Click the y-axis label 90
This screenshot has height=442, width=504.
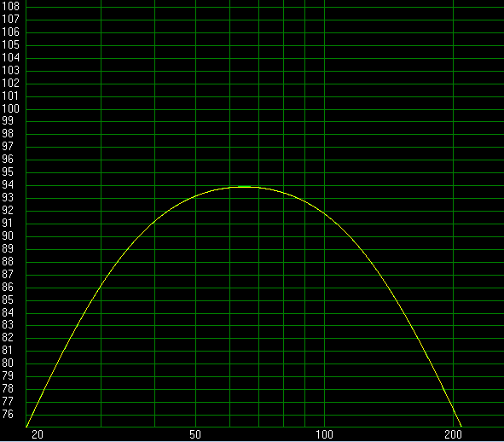point(8,236)
